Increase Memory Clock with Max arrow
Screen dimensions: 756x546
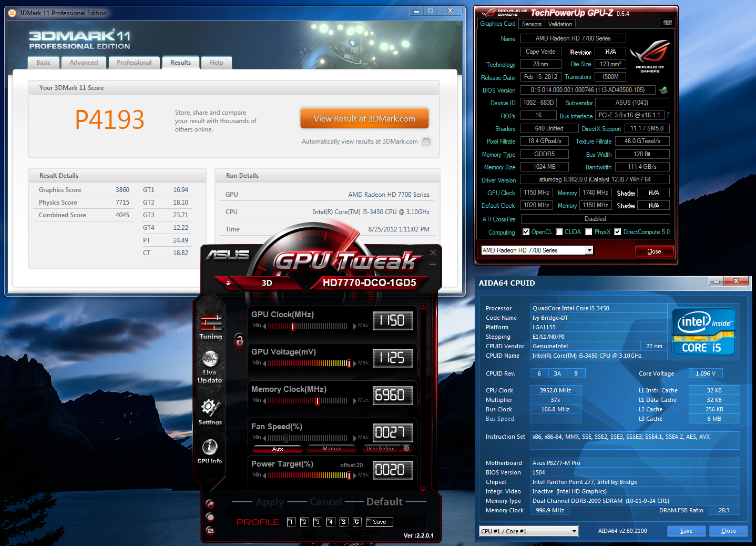point(355,401)
